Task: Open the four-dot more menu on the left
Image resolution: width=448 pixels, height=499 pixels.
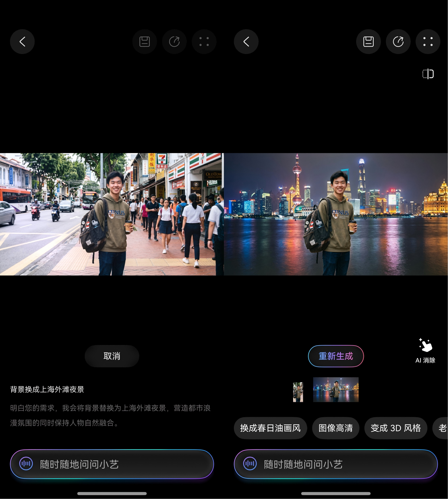Action: pyautogui.click(x=204, y=41)
